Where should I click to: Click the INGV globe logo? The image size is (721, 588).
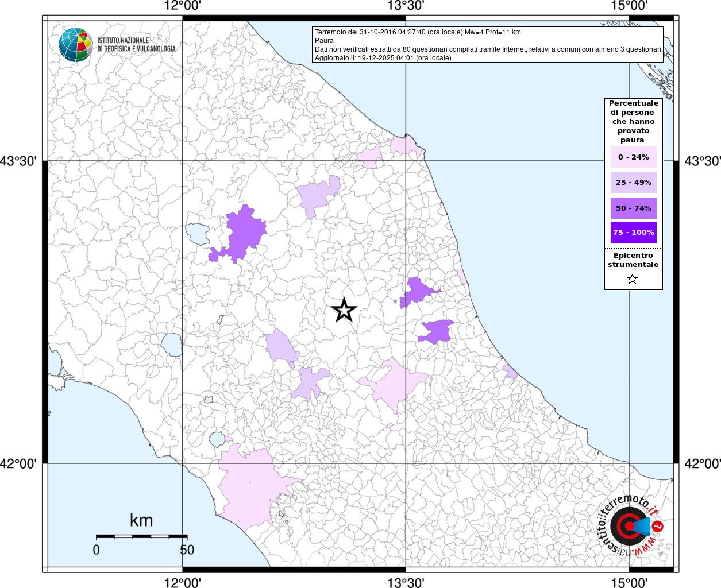point(75,45)
